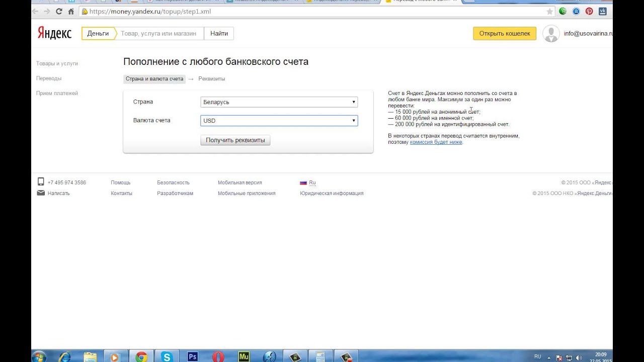This screenshot has height=362, width=644.
Task: Expand the Валюта счета dropdown showing USD
Action: click(x=279, y=121)
